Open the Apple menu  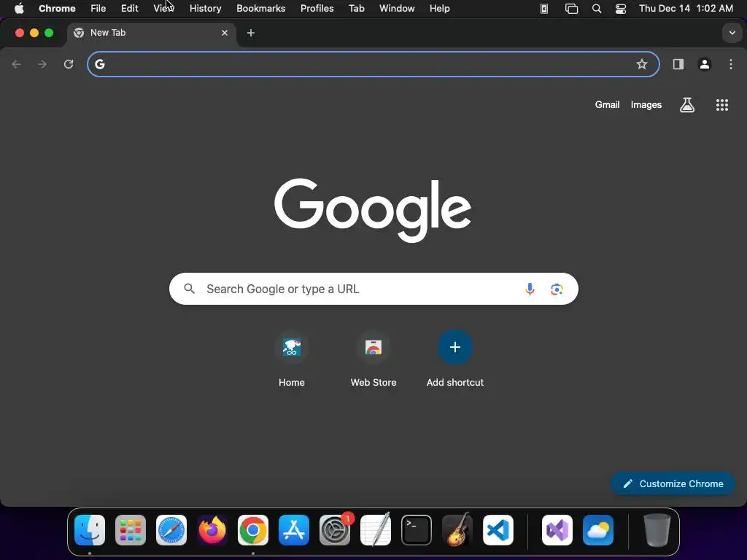(x=19, y=8)
